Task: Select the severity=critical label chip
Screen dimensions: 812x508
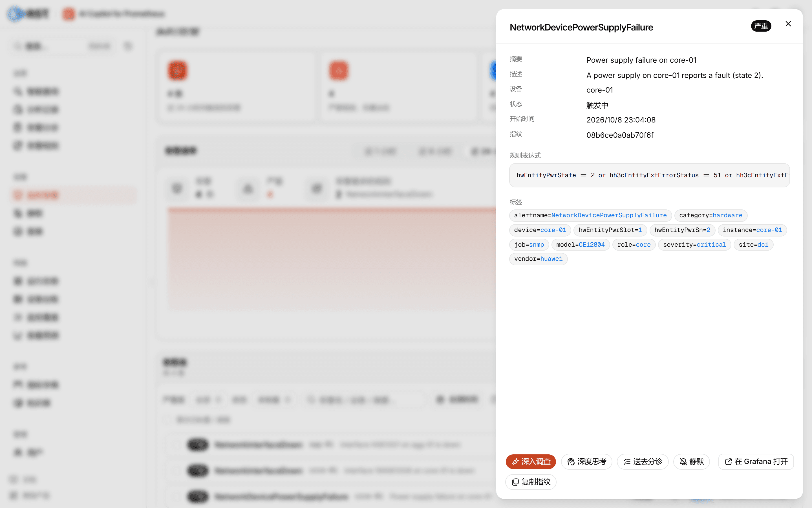Action: [x=694, y=245]
